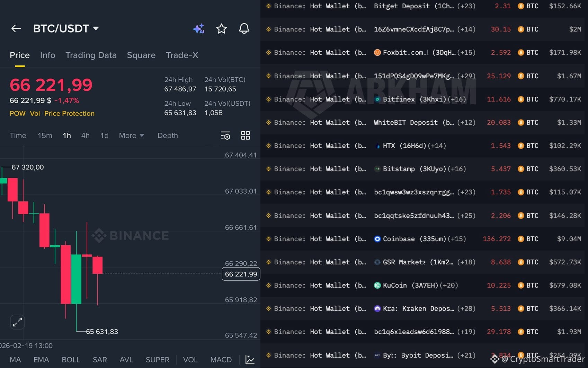Click the 136.272 BTC amount value
This screenshot has height=368, width=588.
point(497,239)
